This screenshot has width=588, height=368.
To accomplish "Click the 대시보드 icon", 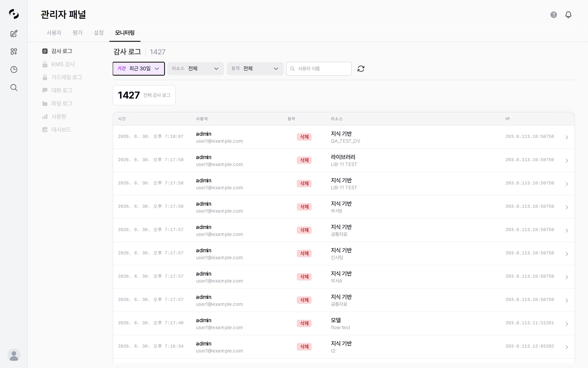I will tap(45, 129).
